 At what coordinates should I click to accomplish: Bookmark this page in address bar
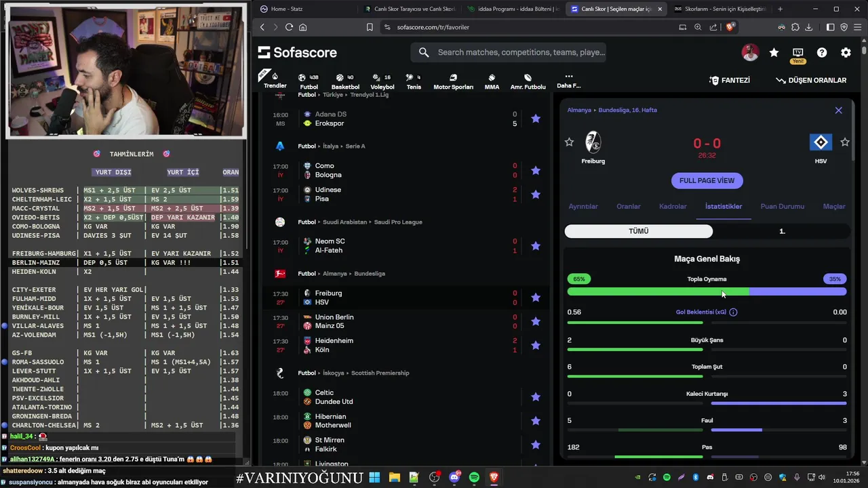click(370, 27)
